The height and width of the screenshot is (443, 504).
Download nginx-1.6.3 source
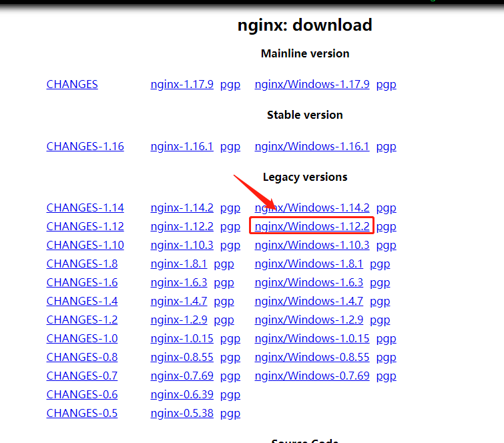pyautogui.click(x=179, y=282)
